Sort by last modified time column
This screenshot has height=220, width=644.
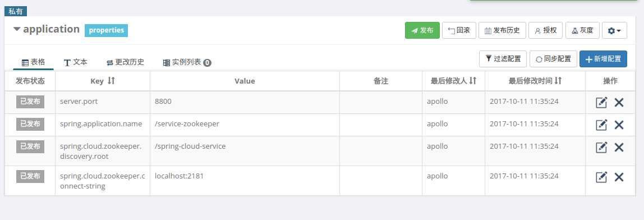558,81
